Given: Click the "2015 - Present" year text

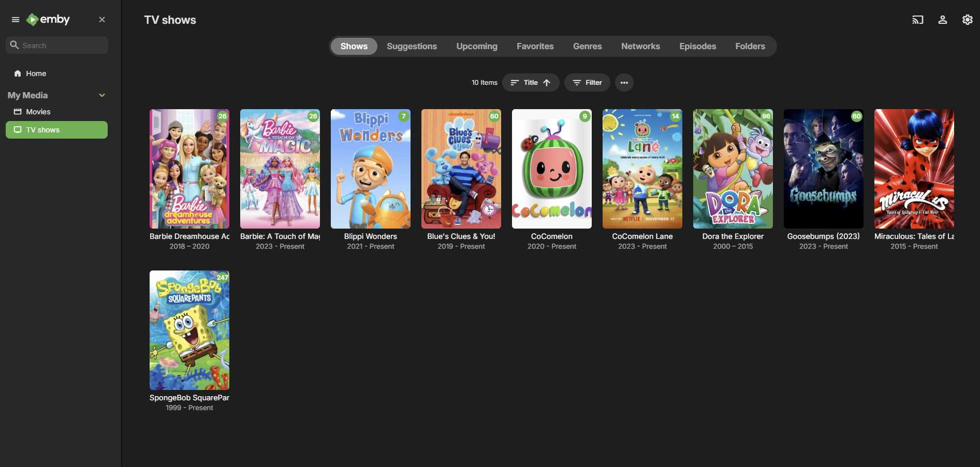Looking at the screenshot, I should click(914, 247).
